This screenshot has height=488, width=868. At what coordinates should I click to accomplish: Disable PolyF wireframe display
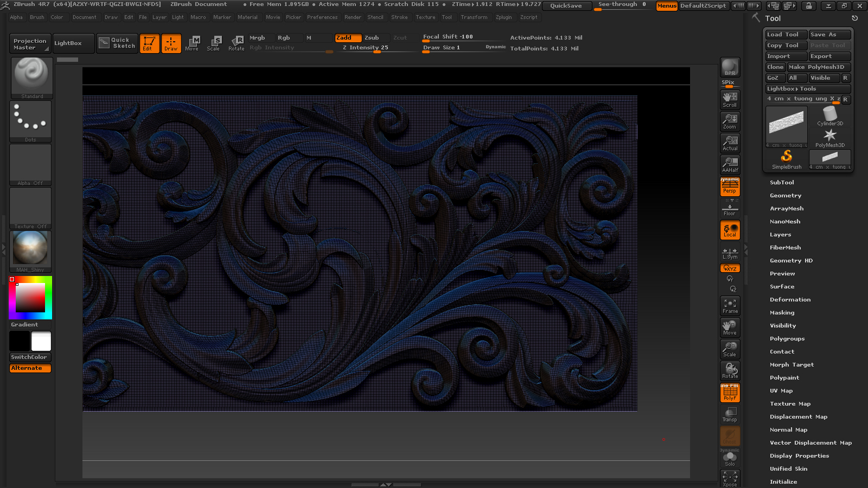730,393
